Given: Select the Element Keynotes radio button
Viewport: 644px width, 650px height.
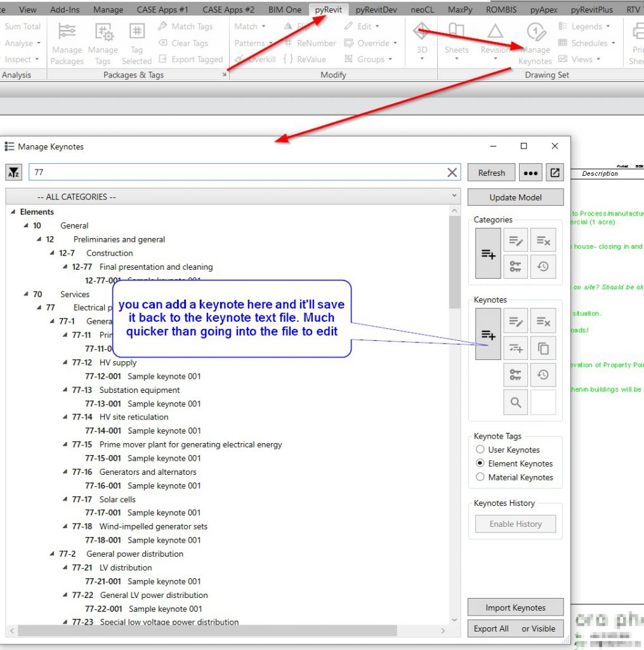Looking at the screenshot, I should pyautogui.click(x=480, y=463).
